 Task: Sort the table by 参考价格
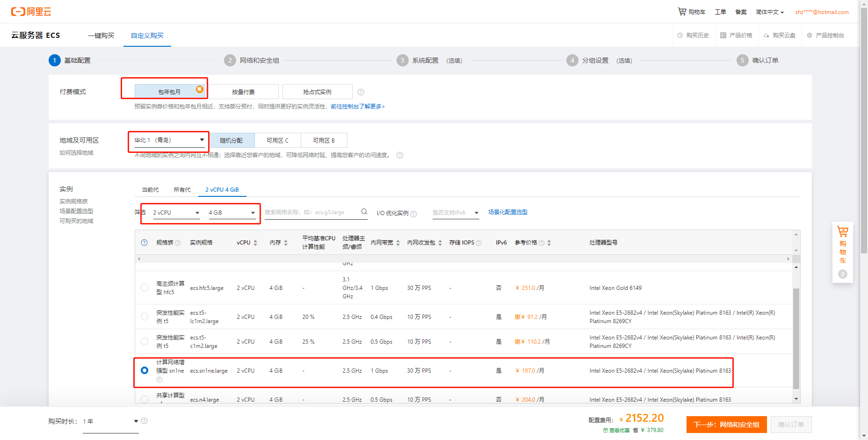(549, 243)
